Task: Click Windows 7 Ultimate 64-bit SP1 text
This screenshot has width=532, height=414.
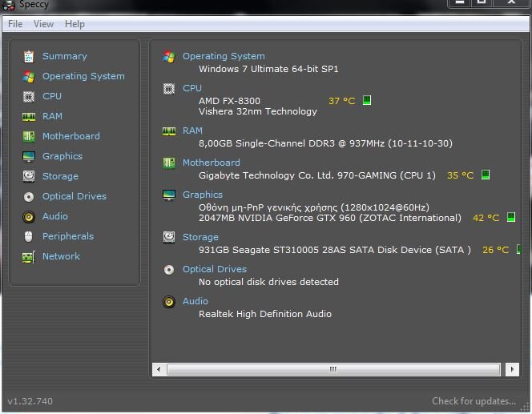Action: coord(268,69)
